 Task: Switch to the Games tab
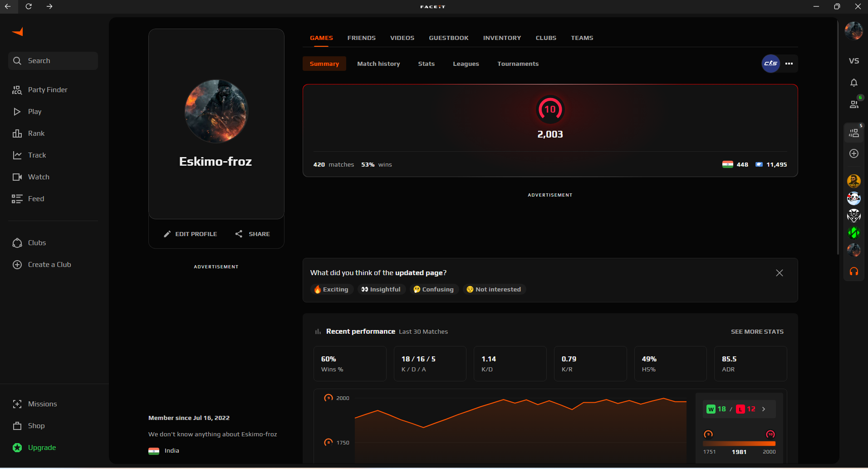tap(321, 38)
